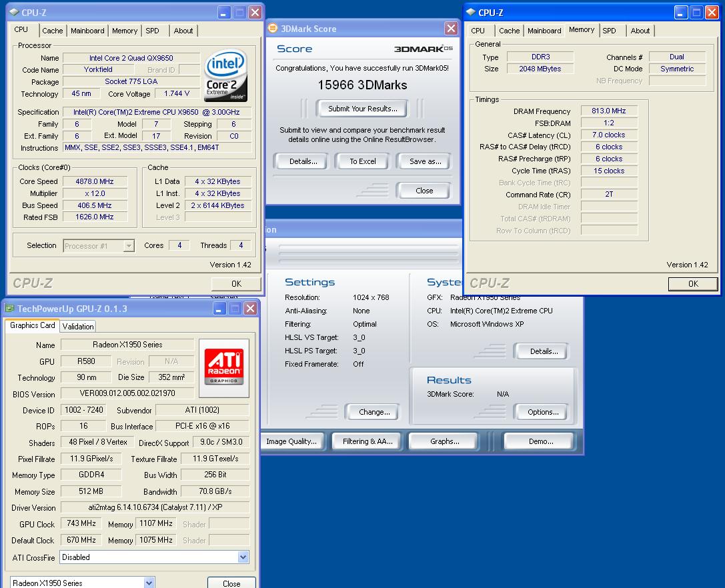Click the left CPU-Z window title icon
Image resolution: width=725 pixels, height=588 pixels.
[14, 13]
